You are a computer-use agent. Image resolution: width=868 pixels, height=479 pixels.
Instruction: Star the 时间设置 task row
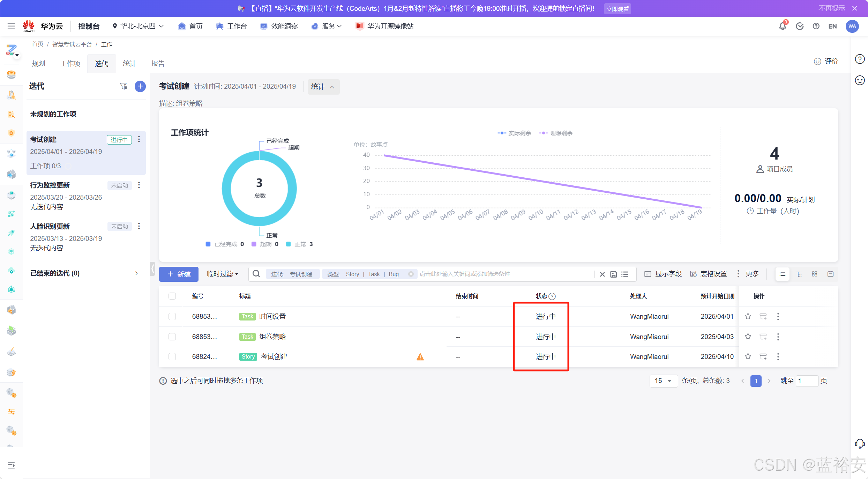click(x=748, y=316)
